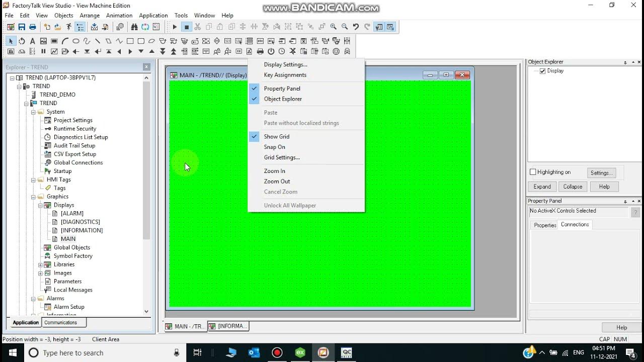
Task: Click Explorer tree vertical scrollbar
Action: [x=146, y=195]
